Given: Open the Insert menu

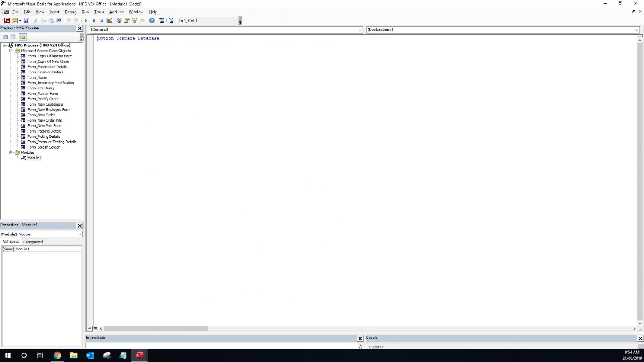Looking at the screenshot, I should pos(54,12).
